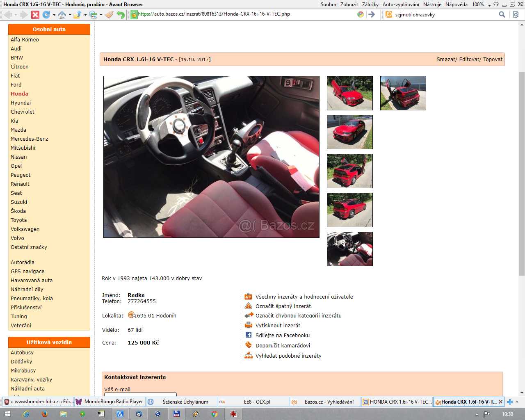Image resolution: width=525 pixels, height=420 pixels.
Task: Click the broom clean-up icon in toolbar
Action: pyautogui.click(x=109, y=15)
